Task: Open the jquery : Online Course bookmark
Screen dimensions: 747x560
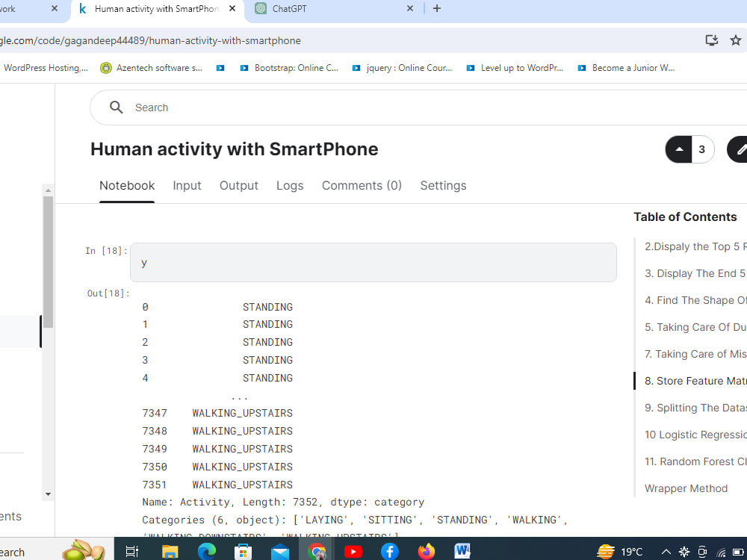Action: click(x=402, y=68)
